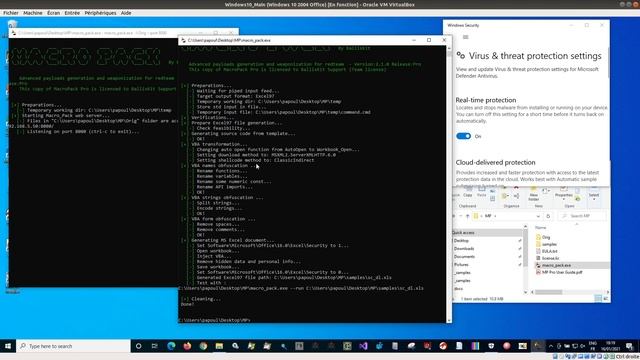Viewport: 640px width, 360px height.
Task: Open the samples folder in the file list
Action: [x=549, y=244]
